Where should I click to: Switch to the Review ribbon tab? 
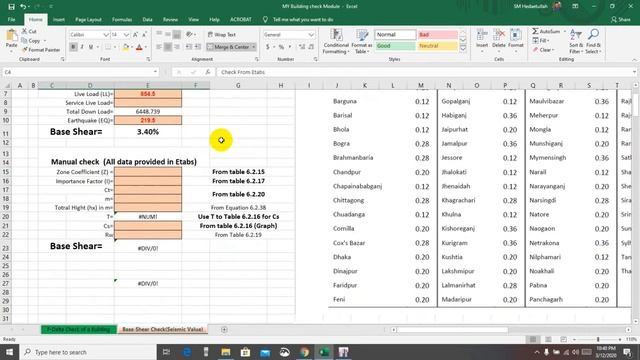click(170, 19)
